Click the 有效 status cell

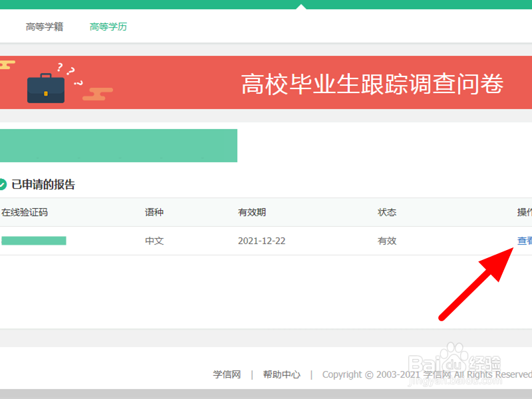tap(387, 241)
